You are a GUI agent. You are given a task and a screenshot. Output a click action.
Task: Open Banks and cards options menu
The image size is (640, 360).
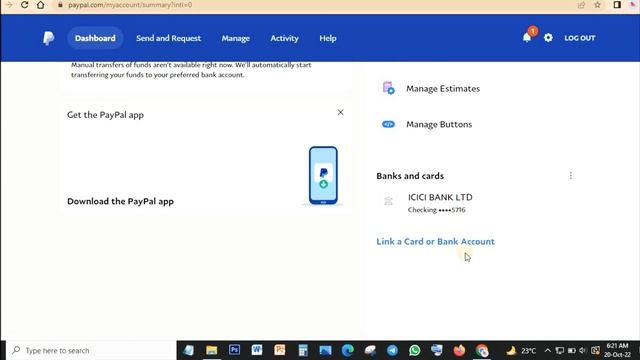(x=571, y=176)
